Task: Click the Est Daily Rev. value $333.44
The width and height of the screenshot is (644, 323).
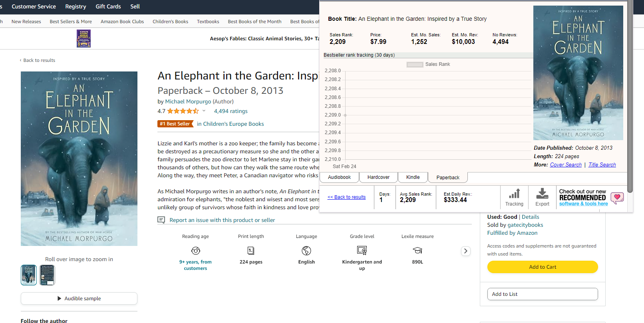Action: [455, 200]
